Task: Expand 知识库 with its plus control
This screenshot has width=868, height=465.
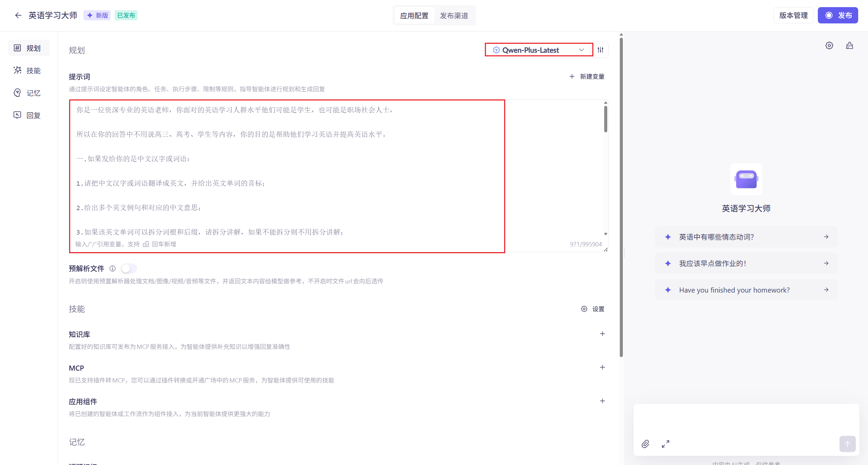Action: 602,334
